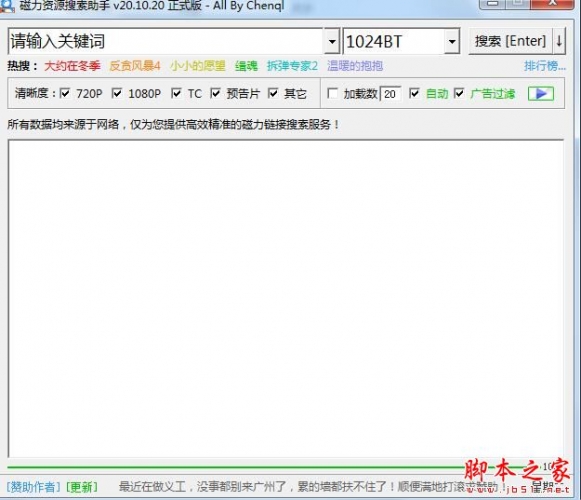Search hot keyword 温暖的抱抱
The width and height of the screenshot is (581, 500).
pyautogui.click(x=355, y=66)
